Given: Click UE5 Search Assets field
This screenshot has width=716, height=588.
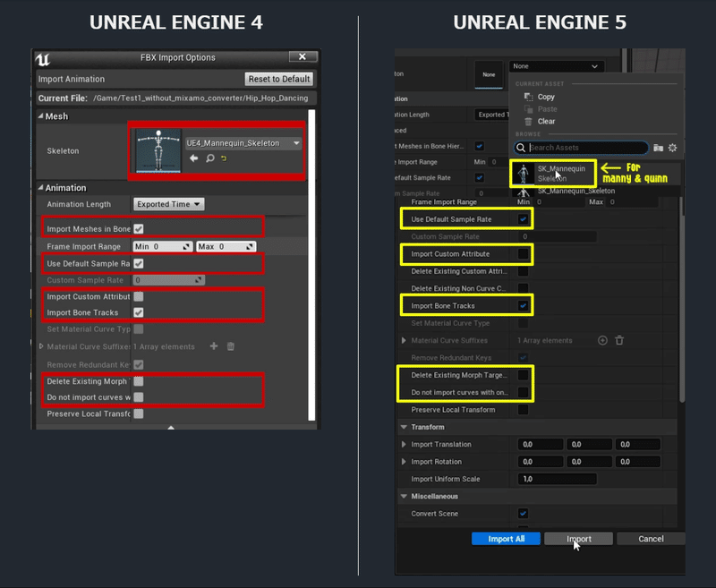Looking at the screenshot, I should click(581, 148).
